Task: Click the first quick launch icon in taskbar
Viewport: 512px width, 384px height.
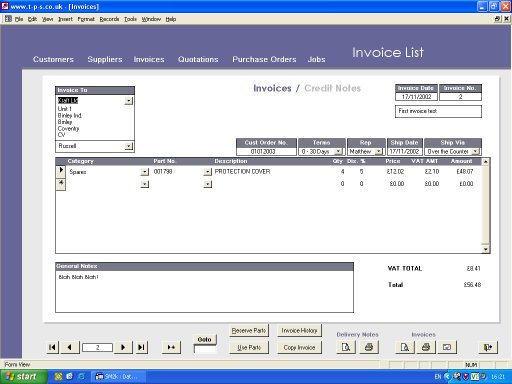Action: click(58, 377)
